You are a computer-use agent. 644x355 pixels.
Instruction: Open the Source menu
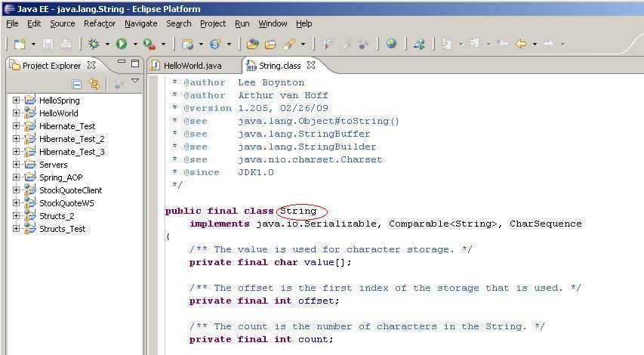(63, 23)
